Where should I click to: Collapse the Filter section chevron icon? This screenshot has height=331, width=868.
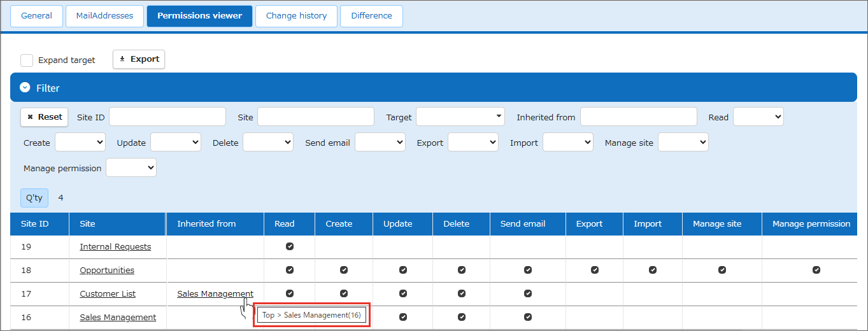(x=25, y=88)
